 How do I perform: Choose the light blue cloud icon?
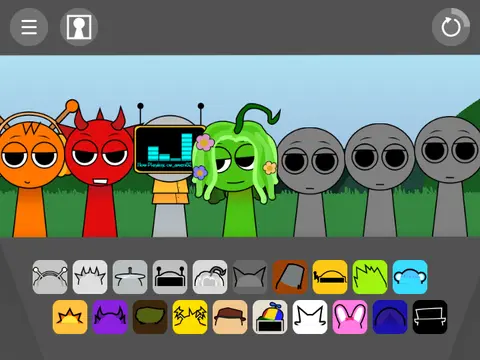pyautogui.click(x=410, y=277)
